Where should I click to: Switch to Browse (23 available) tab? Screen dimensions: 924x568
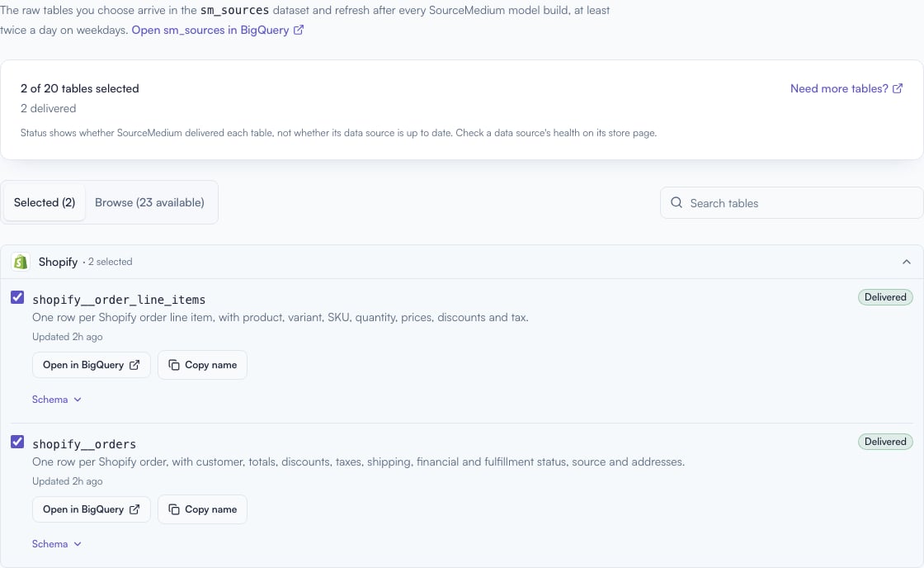[149, 202]
